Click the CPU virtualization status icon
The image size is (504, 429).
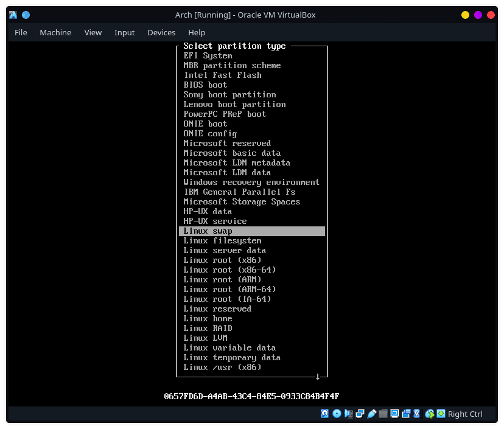point(417,414)
